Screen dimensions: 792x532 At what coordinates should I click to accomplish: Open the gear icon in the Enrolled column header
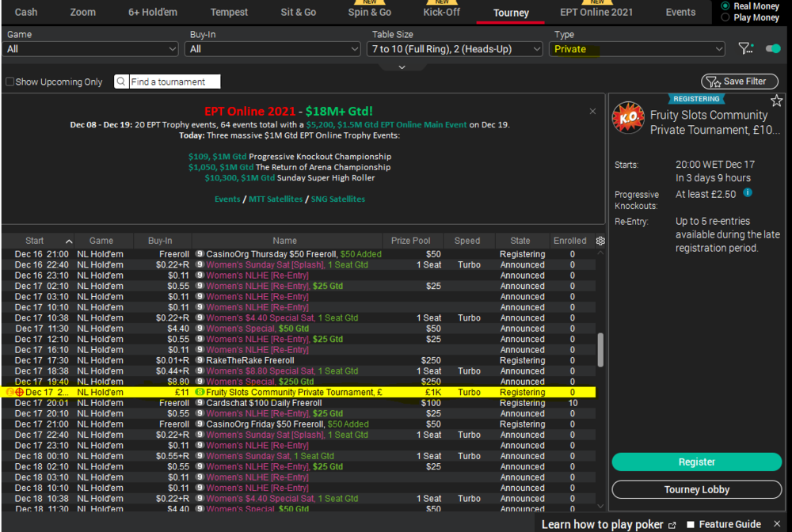pyautogui.click(x=600, y=241)
